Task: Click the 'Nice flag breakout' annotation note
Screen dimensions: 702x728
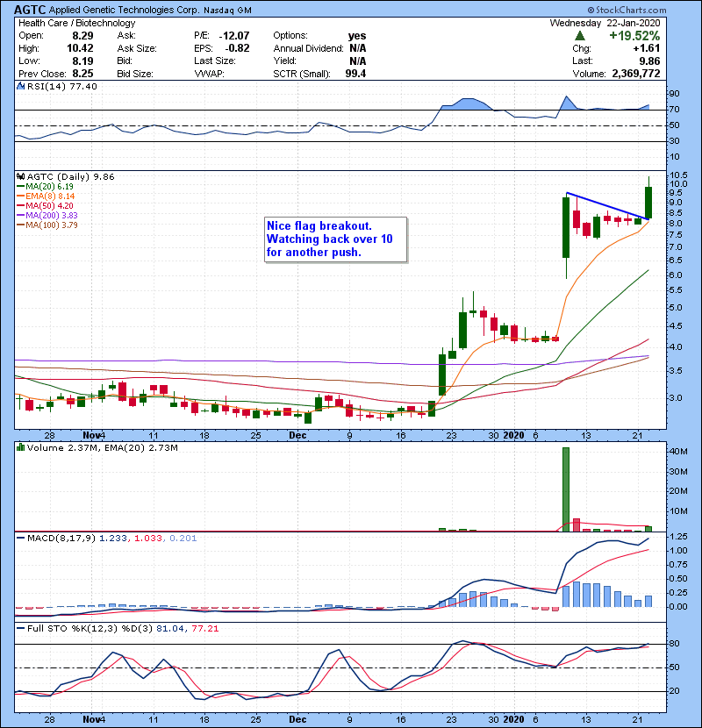Action: tap(335, 239)
